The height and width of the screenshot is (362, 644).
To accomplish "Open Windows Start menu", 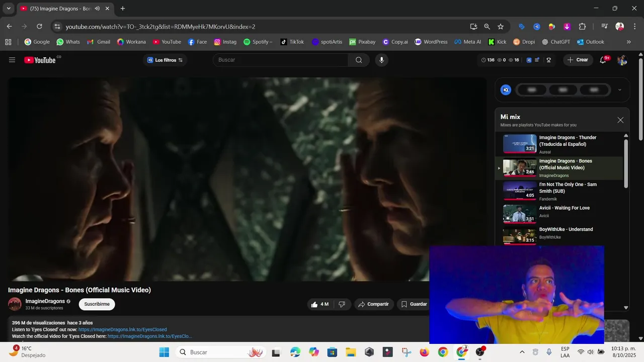I will tap(164, 352).
